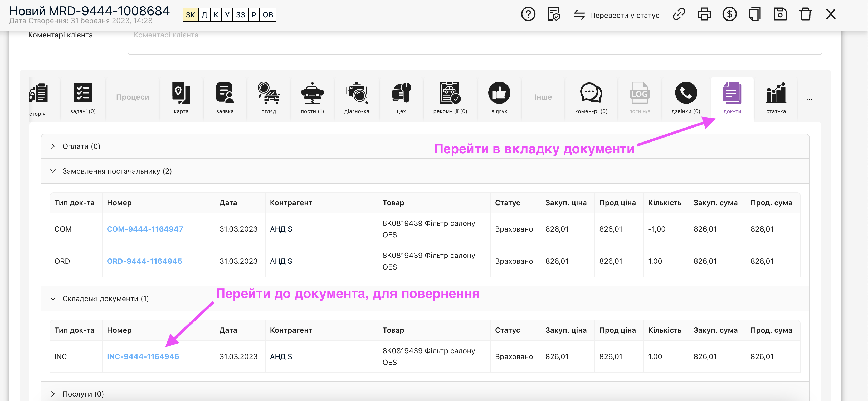The image size is (868, 401).
Task: Delete the order using the trash icon
Action: [x=805, y=14]
